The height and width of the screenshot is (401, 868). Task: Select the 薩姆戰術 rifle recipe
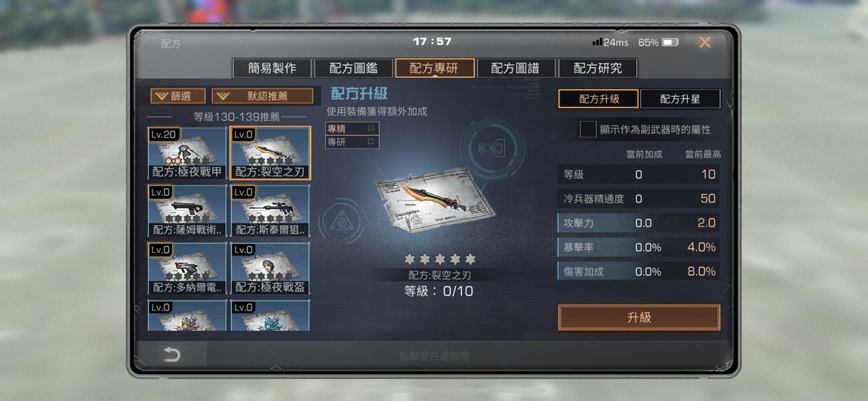187,211
